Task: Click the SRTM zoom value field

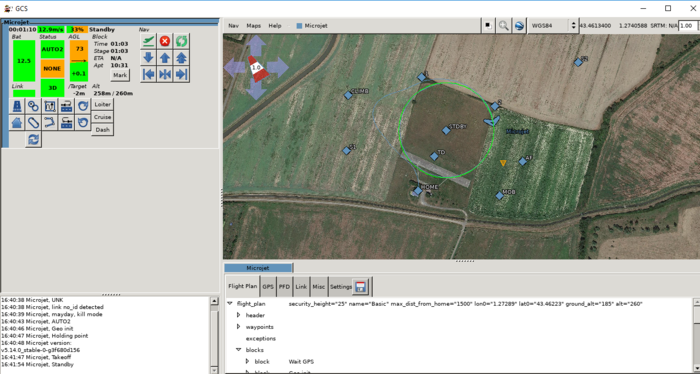Action: [x=688, y=26]
